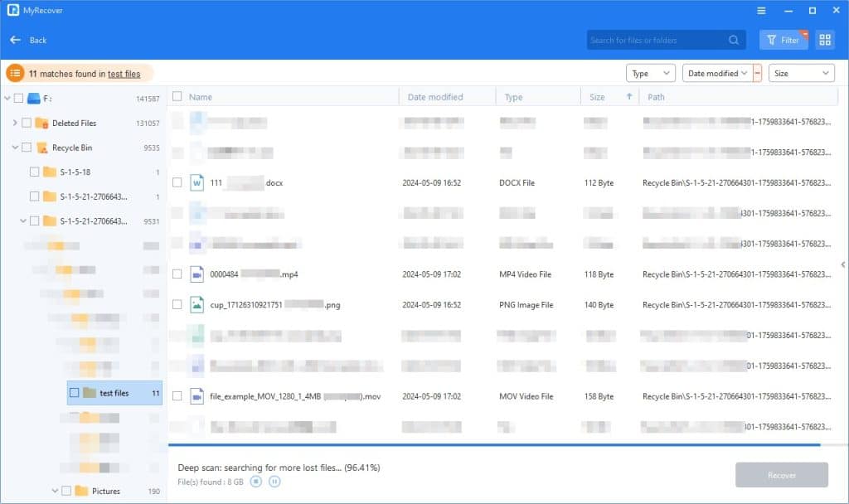The width and height of the screenshot is (849, 504).
Task: Pause the deep scan
Action: click(274, 482)
